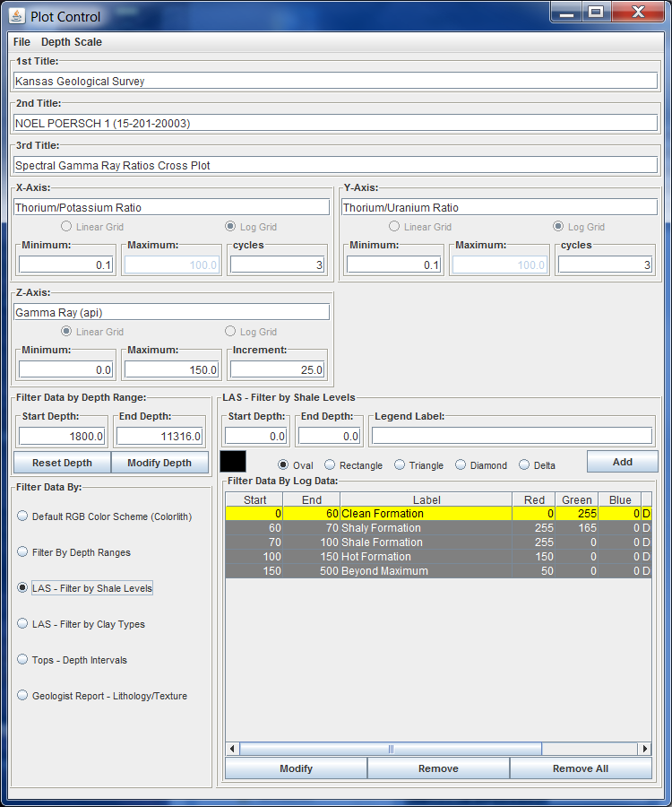
Task: Click X-Axis cycles field
Action: 277,265
